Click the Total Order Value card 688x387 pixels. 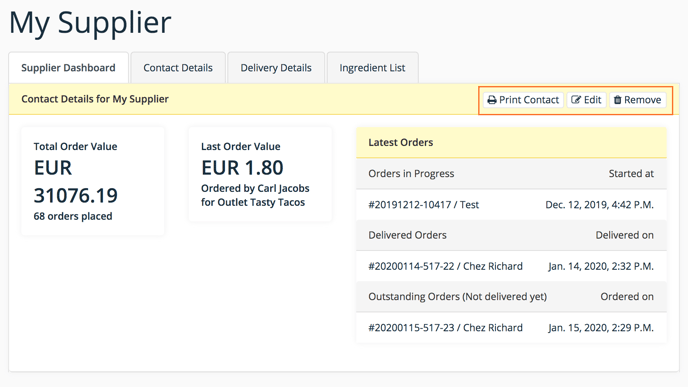(x=93, y=181)
